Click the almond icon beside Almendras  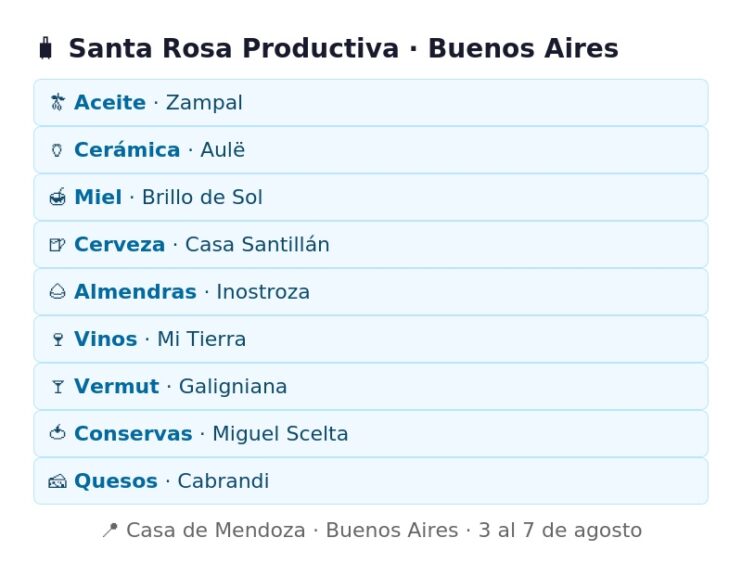click(x=57, y=292)
